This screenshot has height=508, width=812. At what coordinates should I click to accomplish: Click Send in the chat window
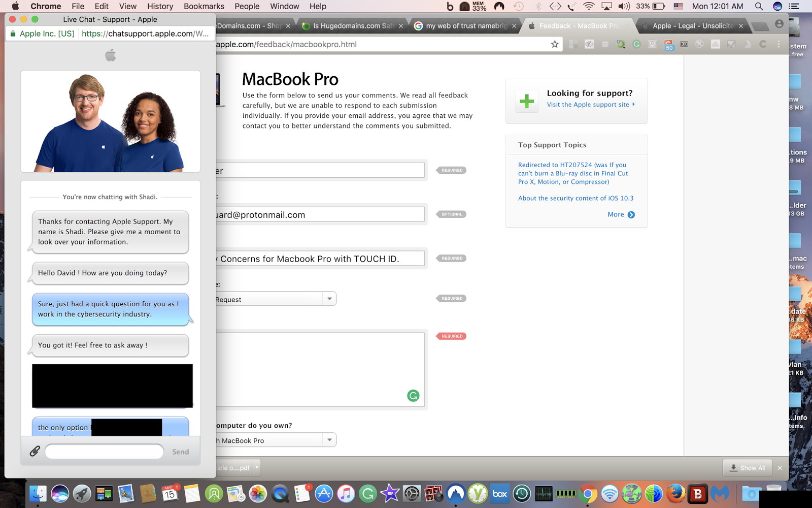point(180,452)
